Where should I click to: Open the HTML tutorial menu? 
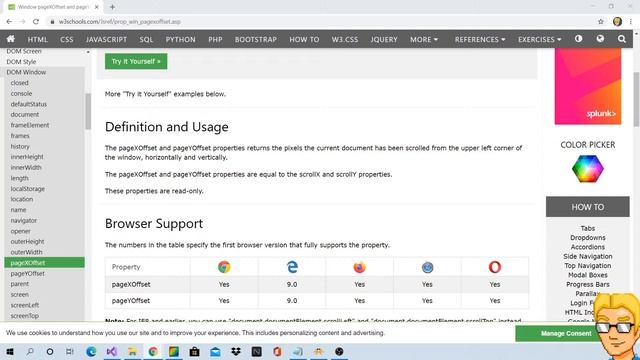[38, 39]
